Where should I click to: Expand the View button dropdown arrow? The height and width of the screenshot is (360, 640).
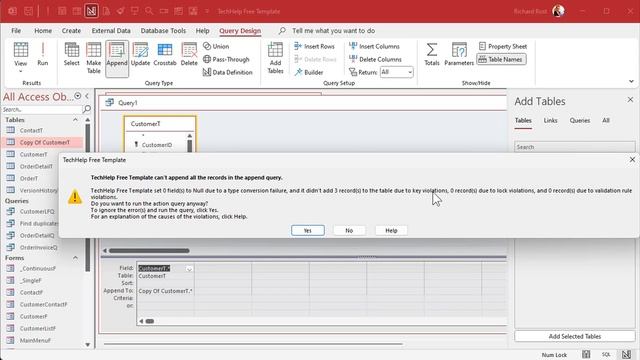pyautogui.click(x=20, y=71)
